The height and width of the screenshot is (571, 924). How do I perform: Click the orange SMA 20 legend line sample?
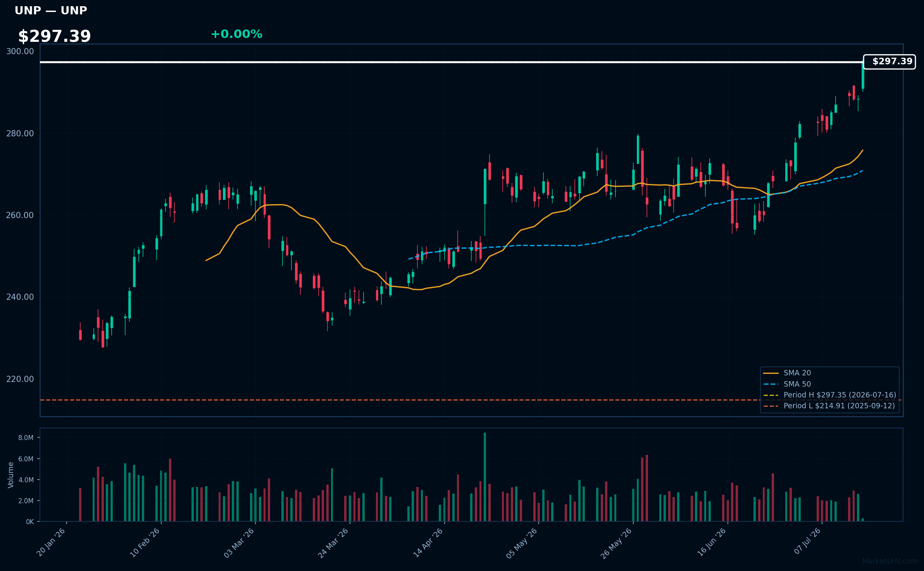pyautogui.click(x=771, y=373)
